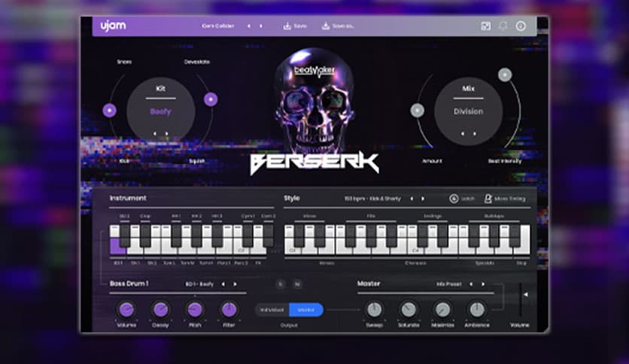The image size is (629, 364).
Task: Select Master output mode
Action: [x=306, y=310]
